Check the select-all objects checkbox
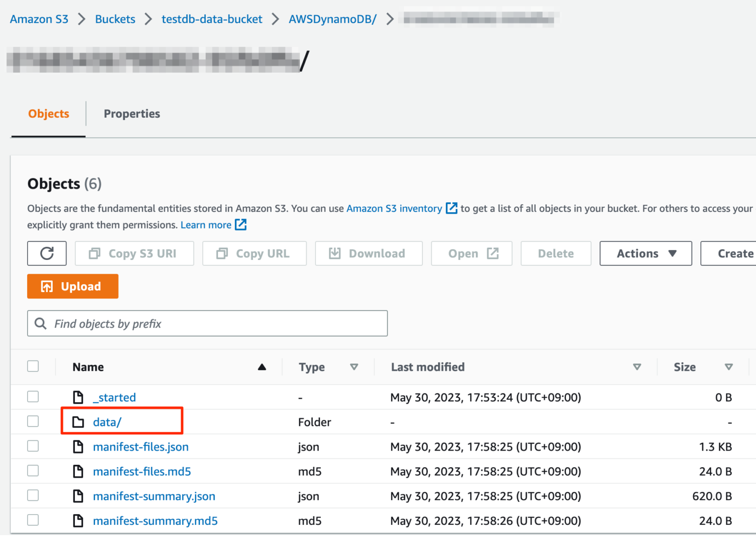756x552 pixels. (33, 366)
